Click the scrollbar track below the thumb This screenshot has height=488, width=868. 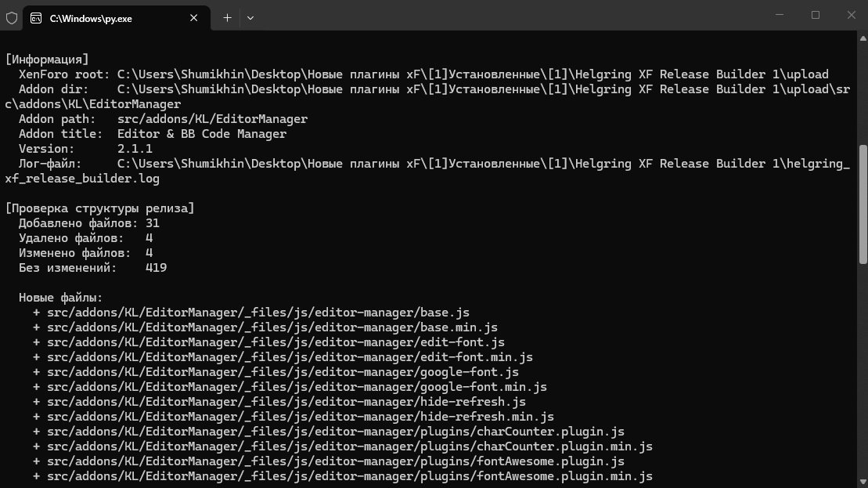(863, 371)
